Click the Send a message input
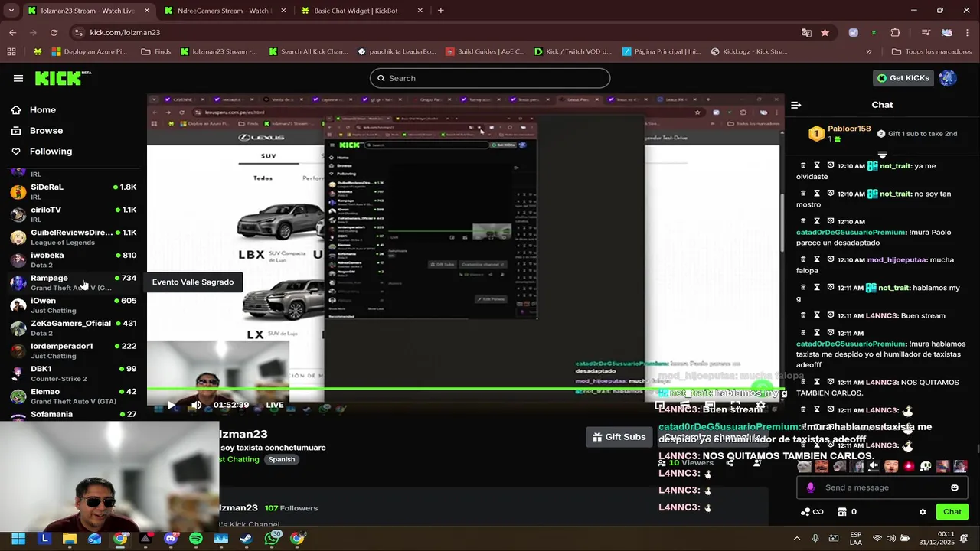 pos(880,487)
